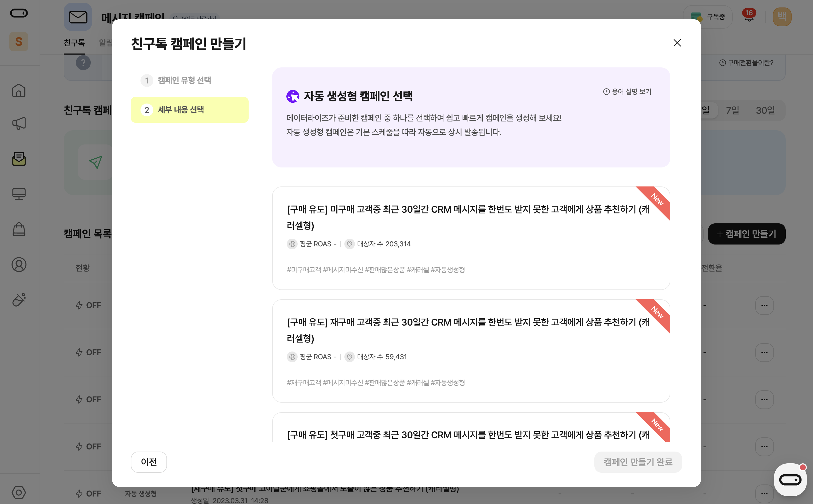Click the settings gear at sidebar bottom

tap(19, 492)
